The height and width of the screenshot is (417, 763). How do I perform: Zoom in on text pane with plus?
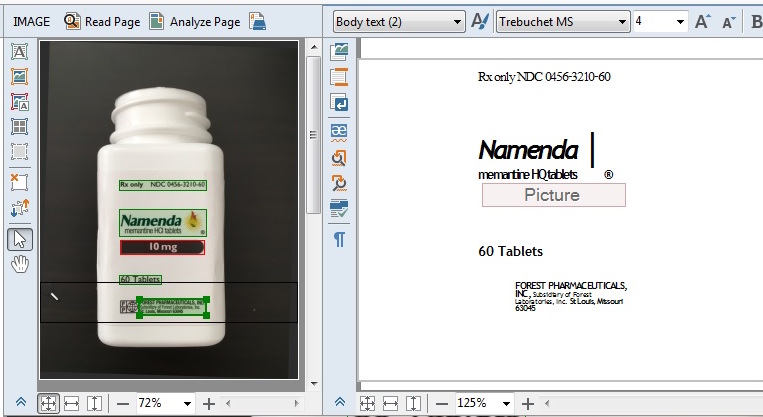(528, 403)
